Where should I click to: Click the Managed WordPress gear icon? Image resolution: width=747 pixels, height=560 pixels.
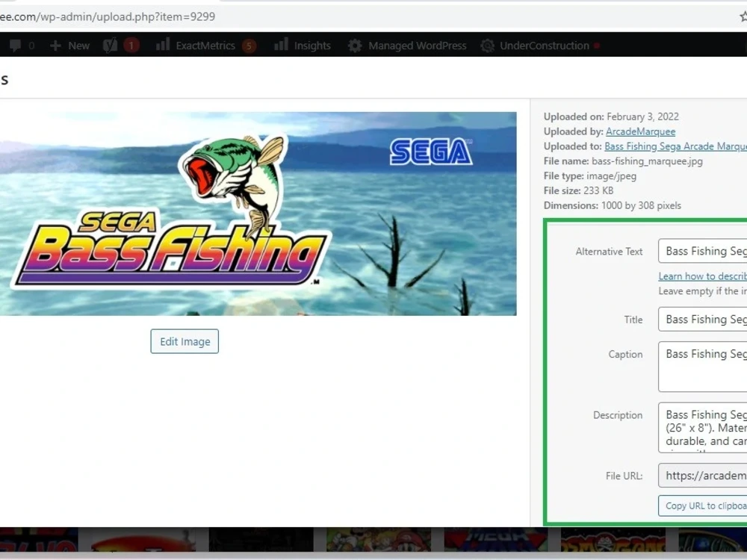pyautogui.click(x=354, y=46)
